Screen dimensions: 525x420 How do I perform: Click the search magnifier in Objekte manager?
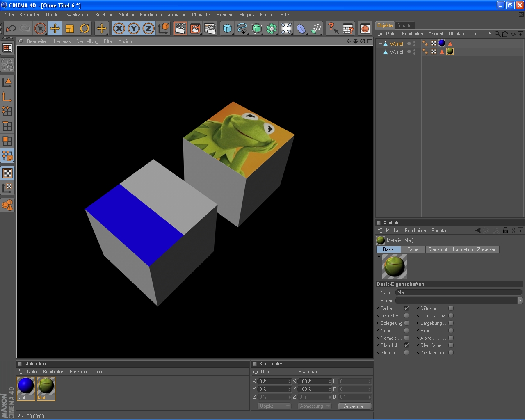point(498,34)
